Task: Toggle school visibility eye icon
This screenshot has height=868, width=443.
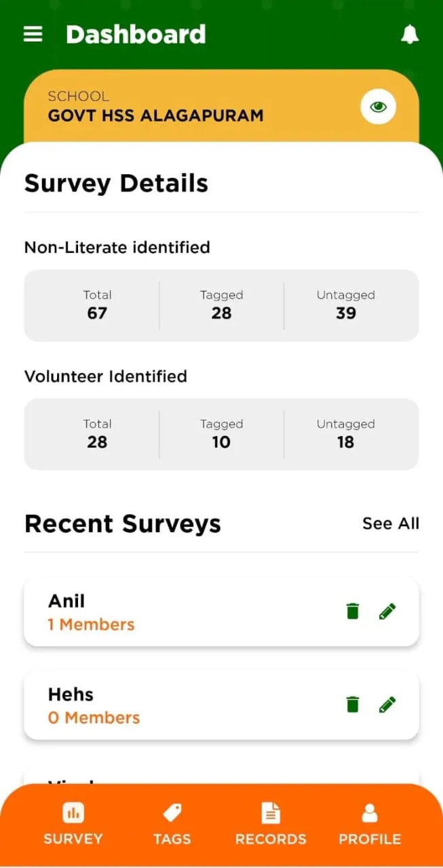Action: [x=378, y=106]
